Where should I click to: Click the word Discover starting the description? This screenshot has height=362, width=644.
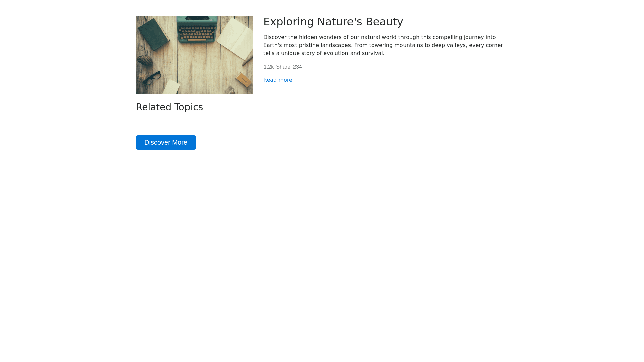[275, 37]
